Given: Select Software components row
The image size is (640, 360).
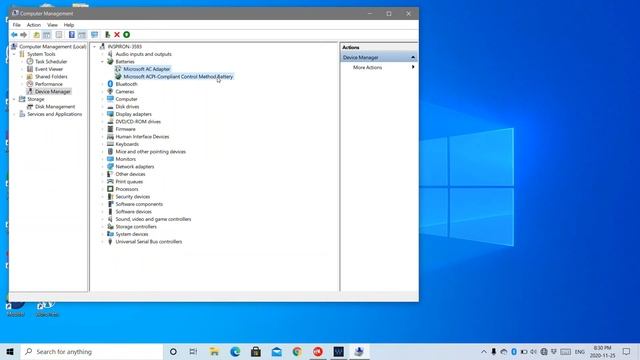Looking at the screenshot, I should pos(139,204).
